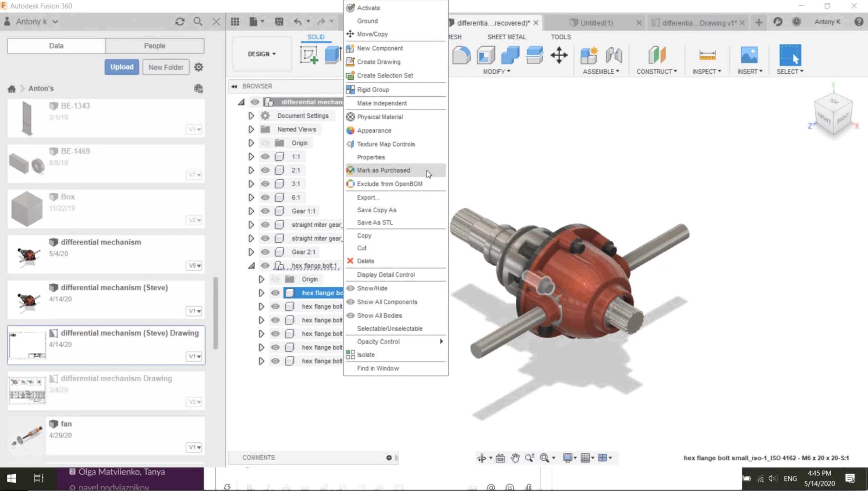Click Save As STL button in context menu

coord(374,222)
